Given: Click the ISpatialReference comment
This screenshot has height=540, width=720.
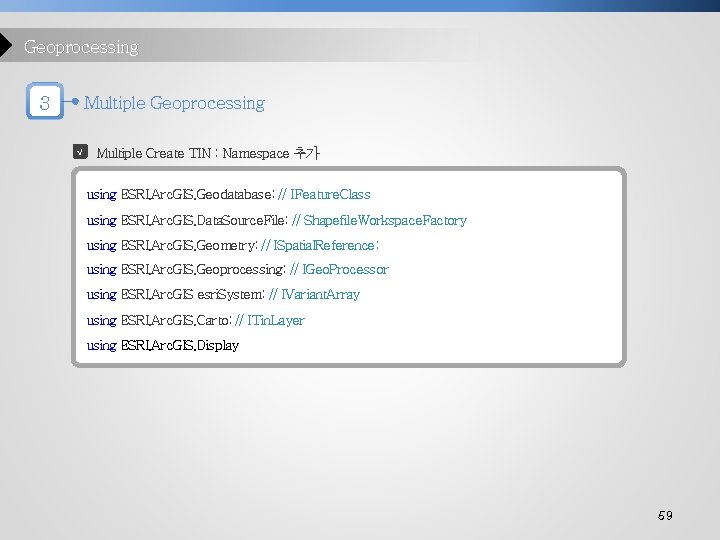Looking at the screenshot, I should 324,246.
